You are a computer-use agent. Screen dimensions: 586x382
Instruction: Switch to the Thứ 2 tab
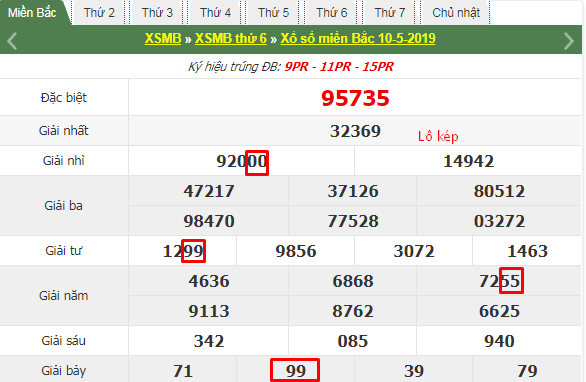99,13
